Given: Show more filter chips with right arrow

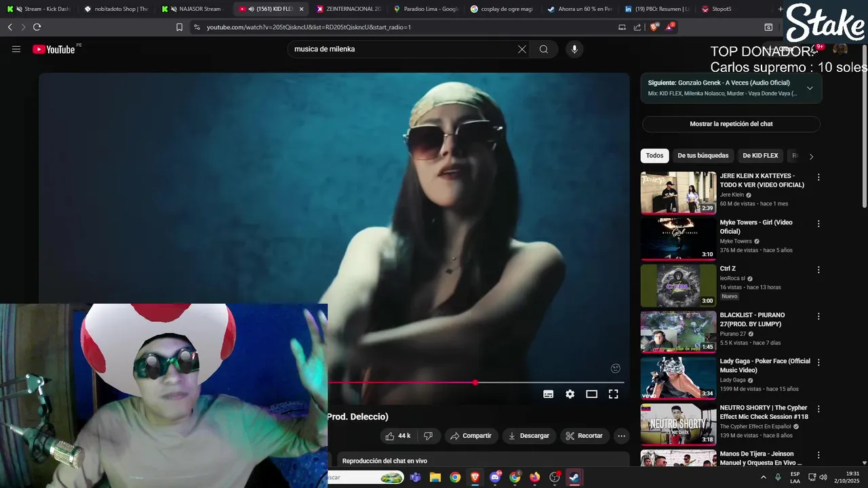Looking at the screenshot, I should point(811,157).
